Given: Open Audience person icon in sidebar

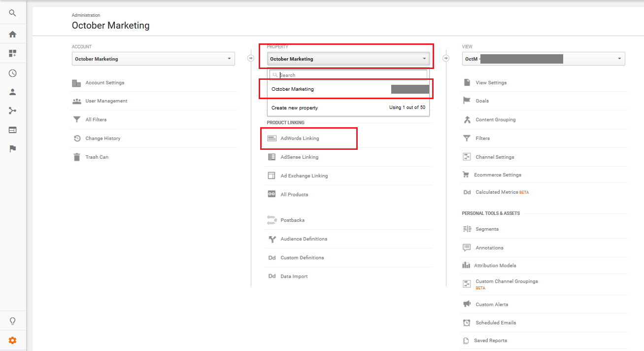Looking at the screenshot, I should (x=12, y=92).
